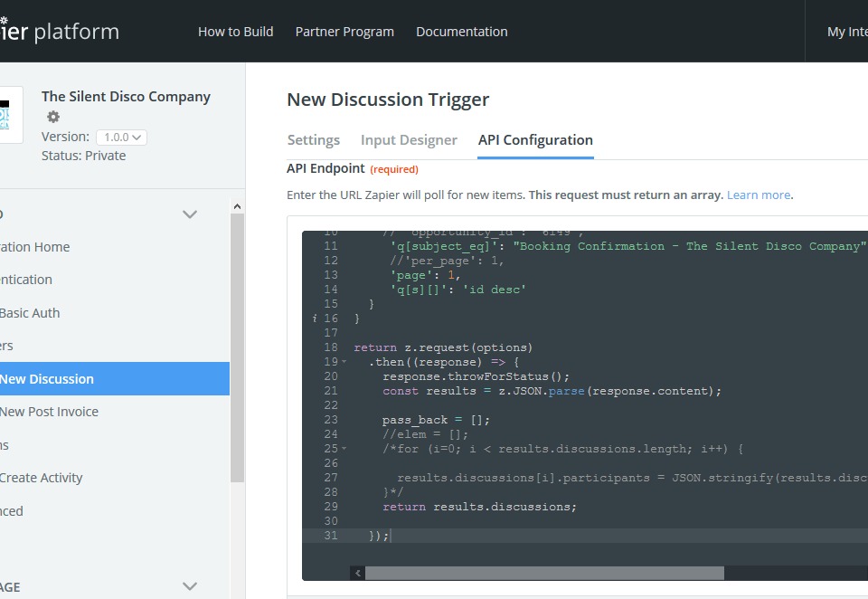This screenshot has height=599, width=868.
Task: Click the commented for loop on line 25
Action: 562,449
